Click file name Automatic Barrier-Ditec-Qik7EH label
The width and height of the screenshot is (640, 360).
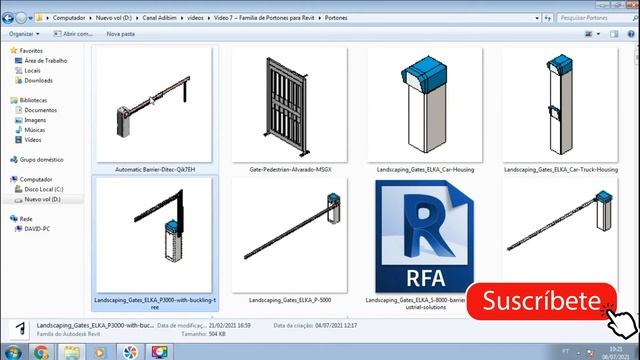pyautogui.click(x=155, y=169)
